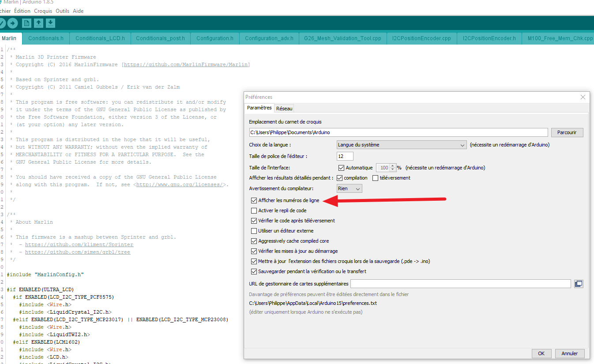The width and height of the screenshot is (594, 364).
Task: Open the Configuration.h tab
Action: [215, 38]
